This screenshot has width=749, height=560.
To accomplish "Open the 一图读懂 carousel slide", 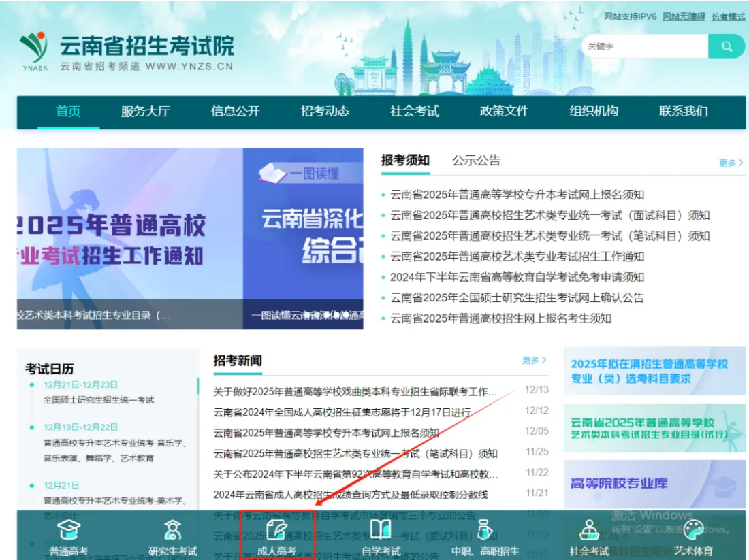I will click(x=303, y=239).
